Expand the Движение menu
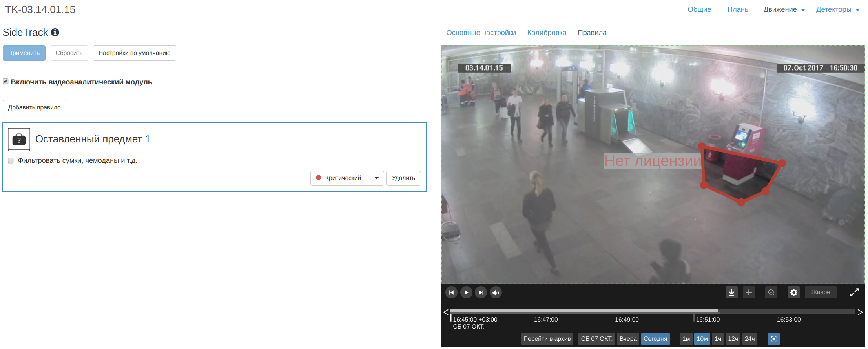The height and width of the screenshot is (349, 868). pyautogui.click(x=784, y=9)
